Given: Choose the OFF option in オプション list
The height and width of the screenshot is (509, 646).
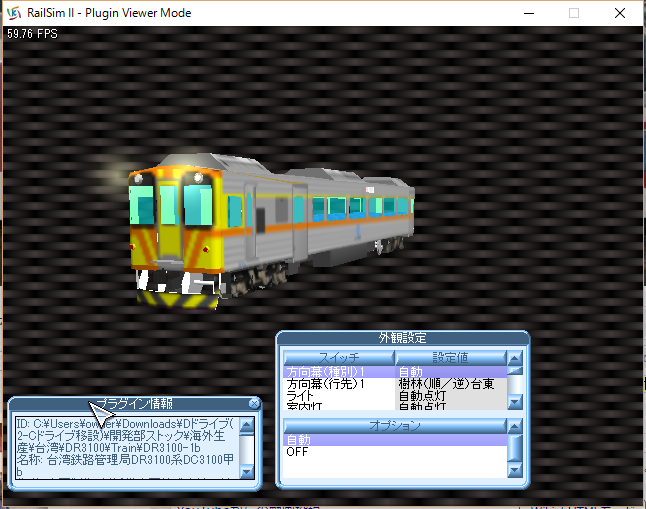Looking at the screenshot, I should click(x=395, y=452).
